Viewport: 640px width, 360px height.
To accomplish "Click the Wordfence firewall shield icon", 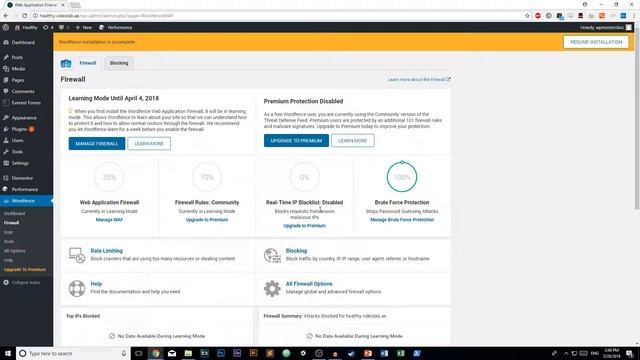I will point(66,63).
